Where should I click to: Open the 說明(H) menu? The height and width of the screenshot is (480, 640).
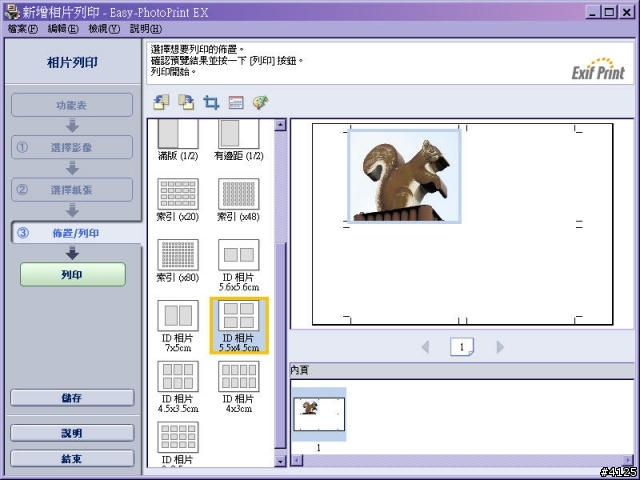[x=145, y=29]
